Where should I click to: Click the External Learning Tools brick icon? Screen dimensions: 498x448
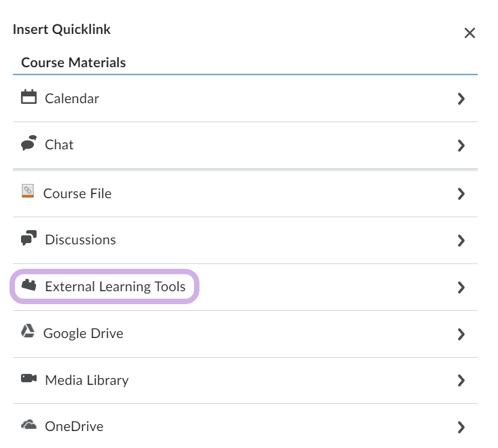click(28, 286)
